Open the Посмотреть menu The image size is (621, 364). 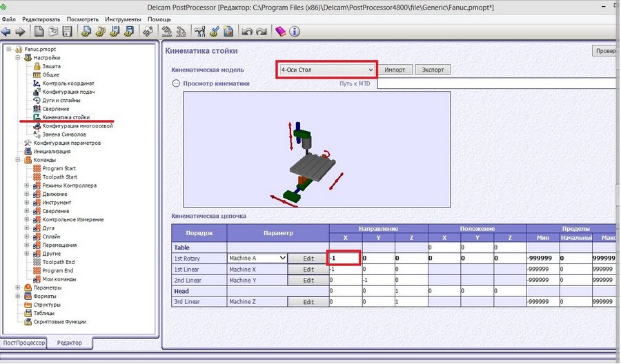82,19
